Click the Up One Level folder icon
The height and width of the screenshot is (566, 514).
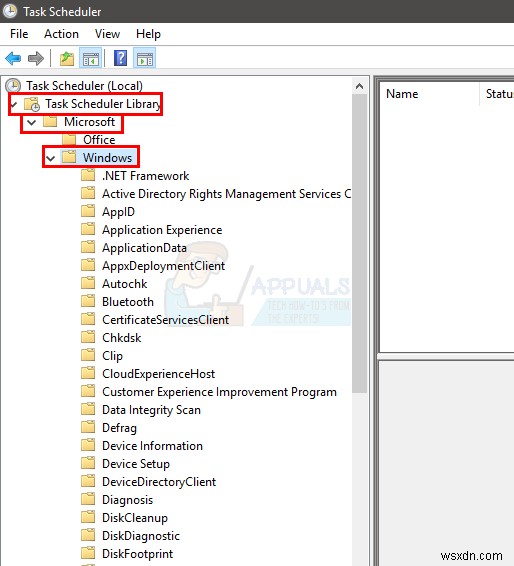point(67,58)
